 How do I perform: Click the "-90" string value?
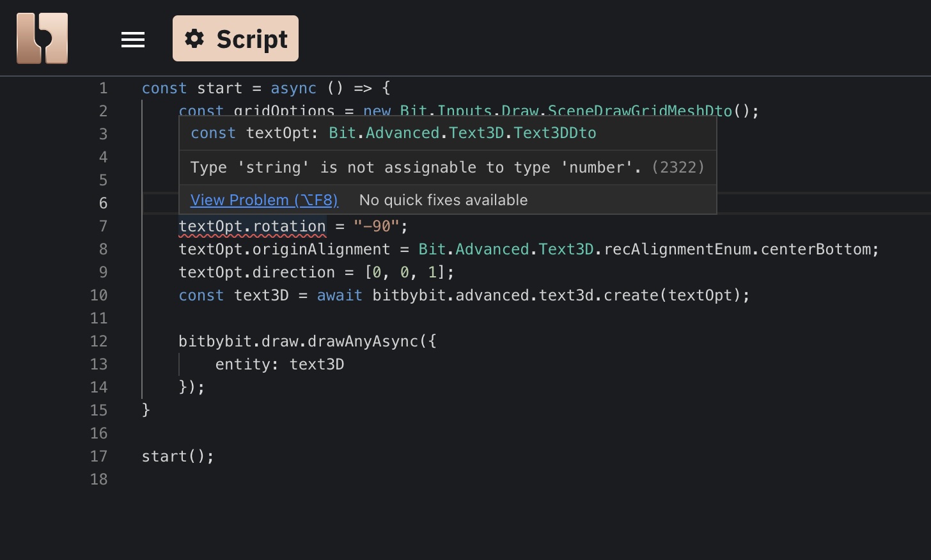click(377, 226)
